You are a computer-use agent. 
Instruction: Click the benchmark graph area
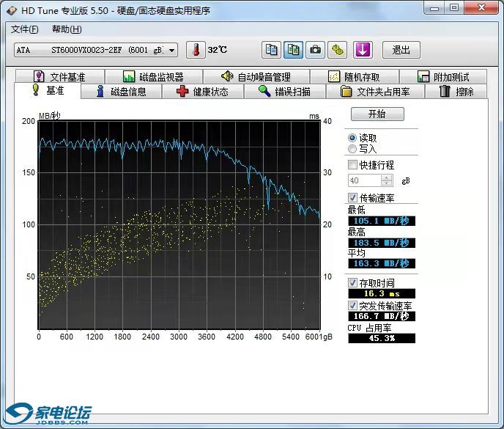click(179, 225)
